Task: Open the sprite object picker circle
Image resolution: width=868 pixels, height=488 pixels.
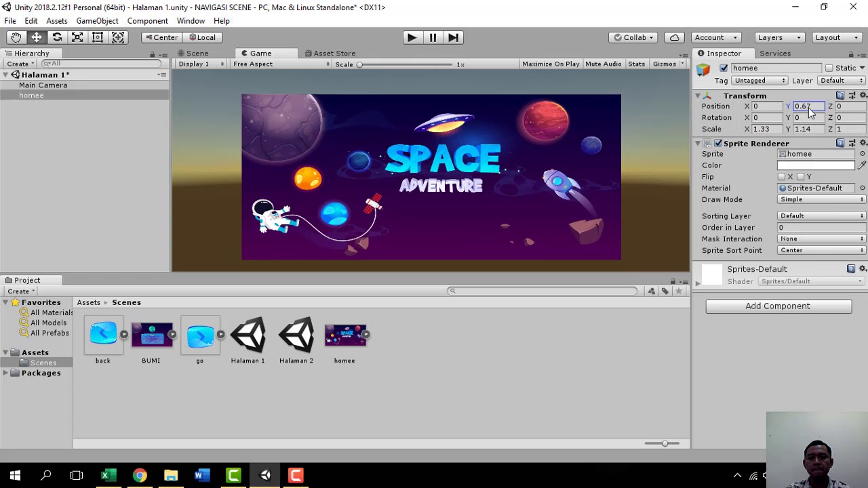Action: click(x=863, y=154)
